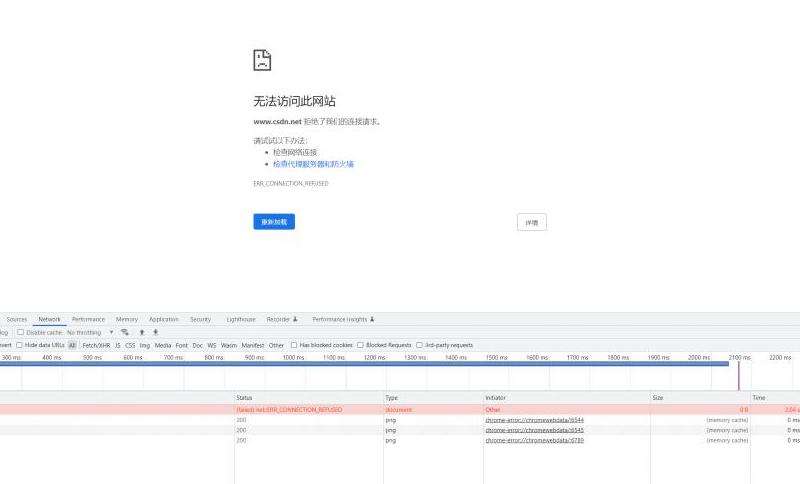Open the Memory tab
Image resolution: width=800 pixels, height=484 pixels.
click(127, 319)
